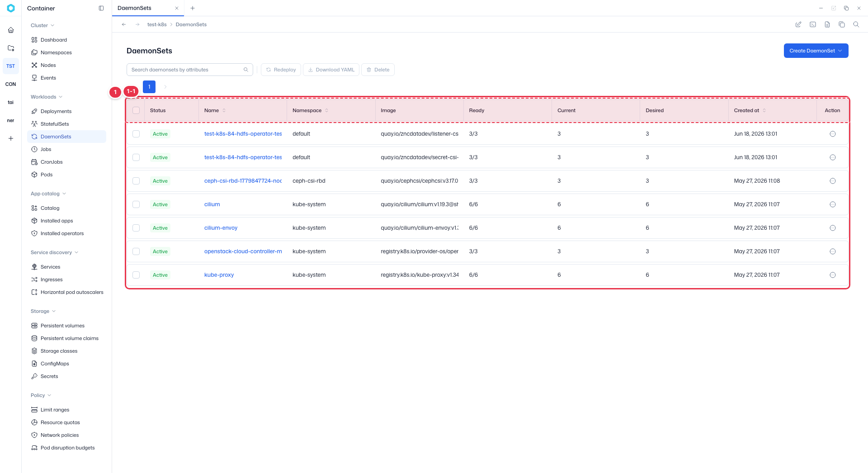This screenshot has height=473, width=868.
Task: Toggle the select-all checkbox in table header
Action: (136, 110)
